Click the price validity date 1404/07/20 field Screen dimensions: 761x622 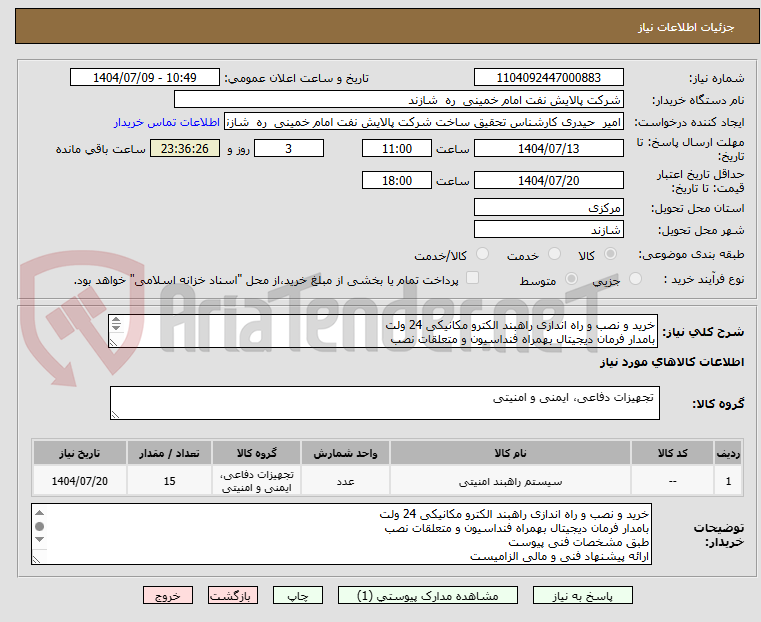[548, 180]
